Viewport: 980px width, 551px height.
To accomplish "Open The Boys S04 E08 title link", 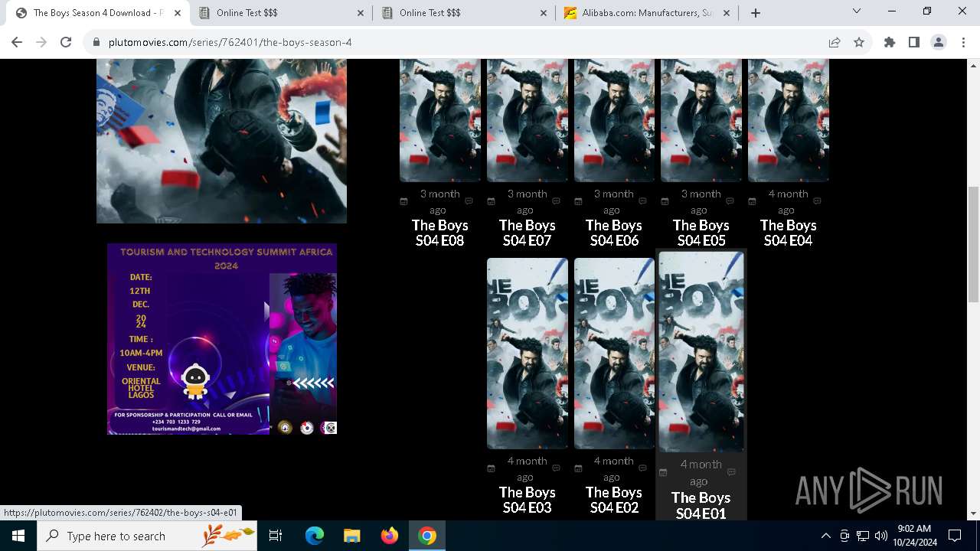I will (440, 233).
